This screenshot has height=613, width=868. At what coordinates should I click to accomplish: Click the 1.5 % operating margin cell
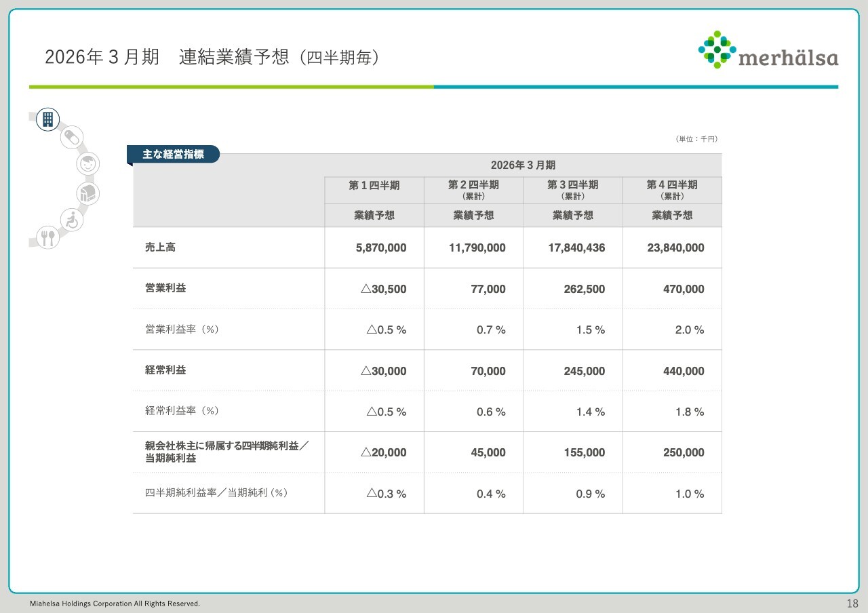pyautogui.click(x=591, y=330)
